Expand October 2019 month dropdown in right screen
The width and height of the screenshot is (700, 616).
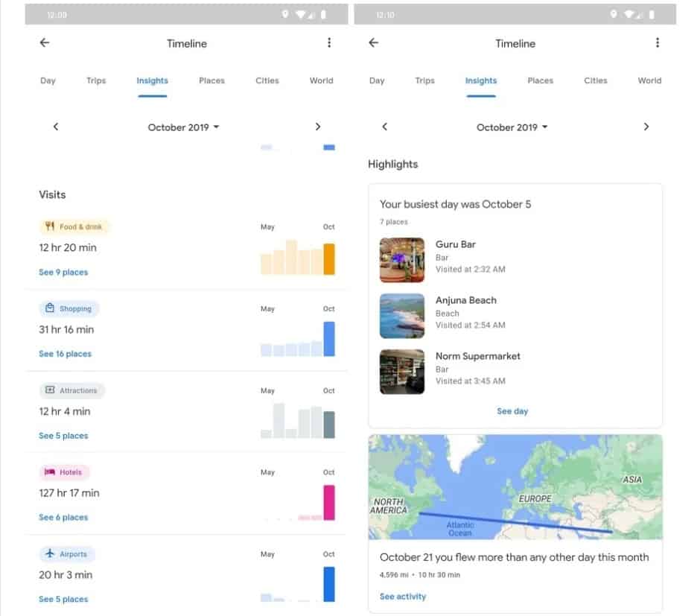pos(512,127)
